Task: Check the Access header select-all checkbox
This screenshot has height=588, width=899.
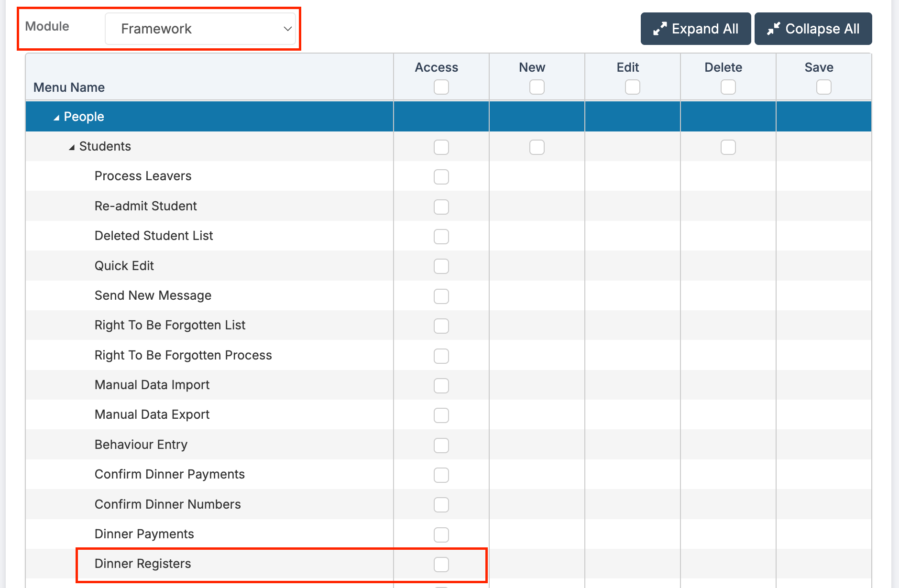Action: [441, 87]
